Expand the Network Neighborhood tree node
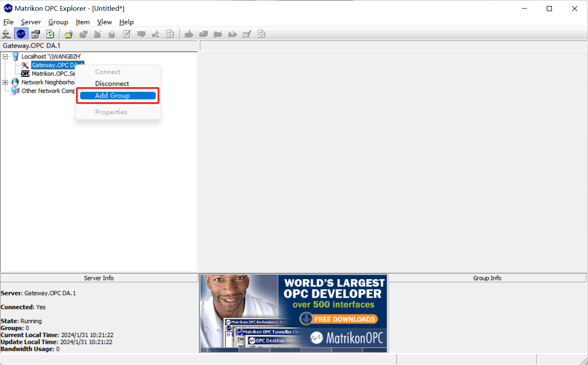The image size is (588, 365). pos(5,82)
